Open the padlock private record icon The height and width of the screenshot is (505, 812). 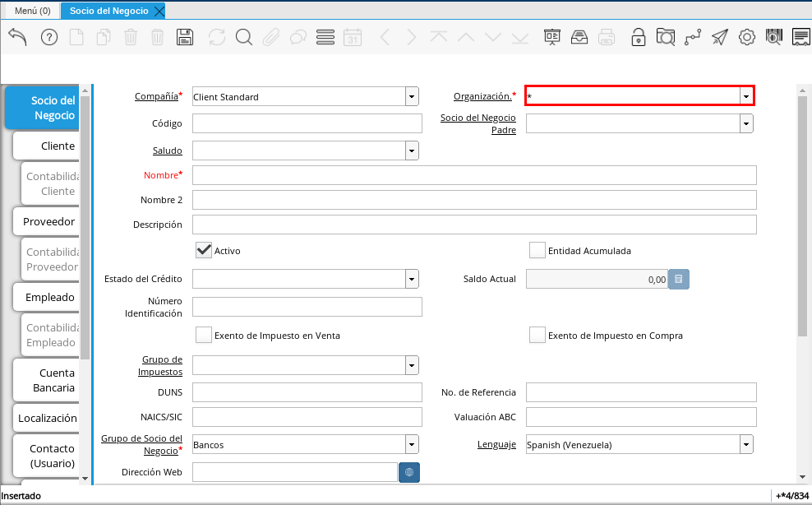point(638,37)
